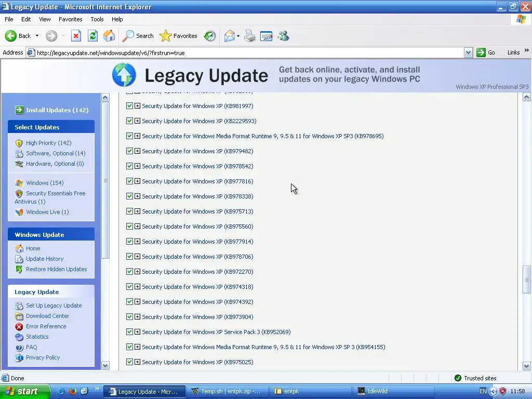Expand details for KB975560
Viewport: 532px width, 399px height.
pyautogui.click(x=137, y=227)
